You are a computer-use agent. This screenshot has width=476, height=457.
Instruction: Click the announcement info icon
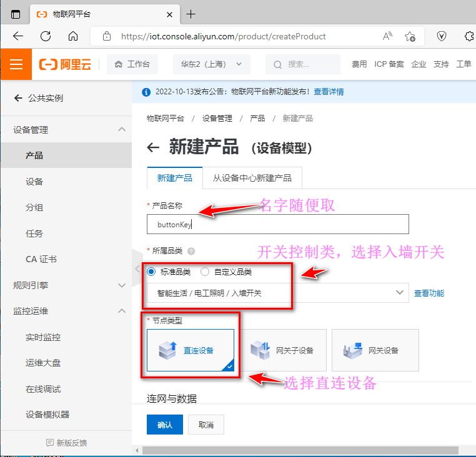tap(146, 92)
